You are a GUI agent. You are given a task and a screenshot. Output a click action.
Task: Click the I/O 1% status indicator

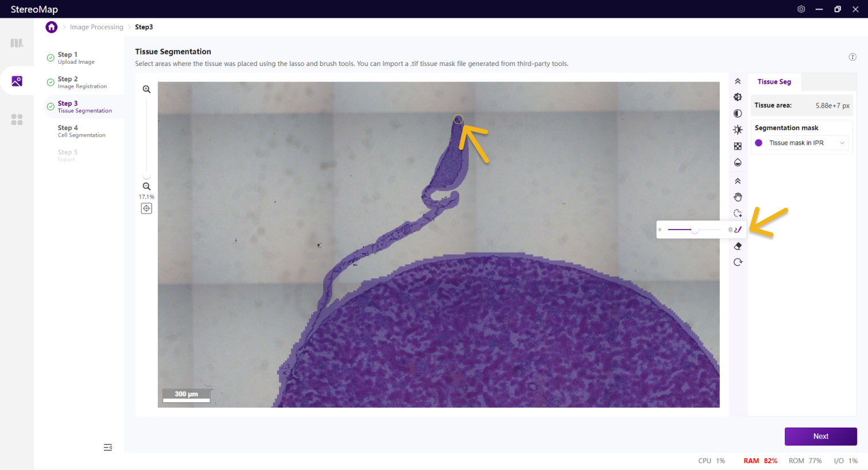(x=846, y=461)
